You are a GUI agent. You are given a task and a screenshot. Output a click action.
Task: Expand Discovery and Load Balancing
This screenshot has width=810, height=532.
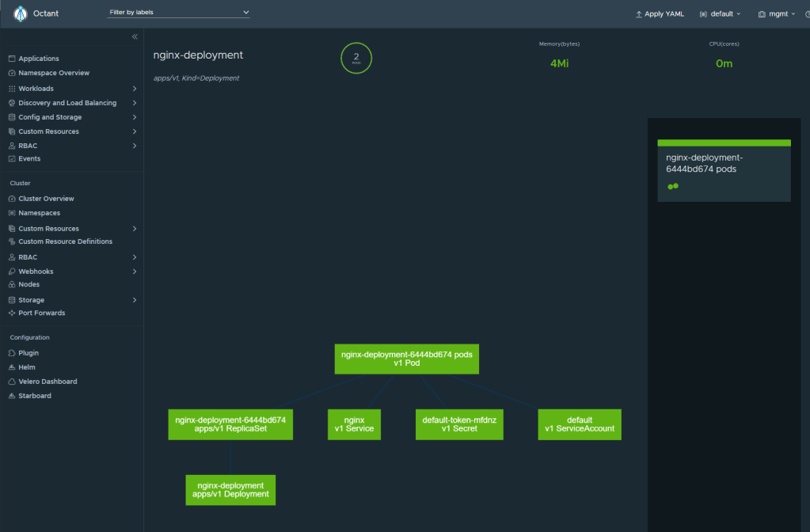point(135,103)
